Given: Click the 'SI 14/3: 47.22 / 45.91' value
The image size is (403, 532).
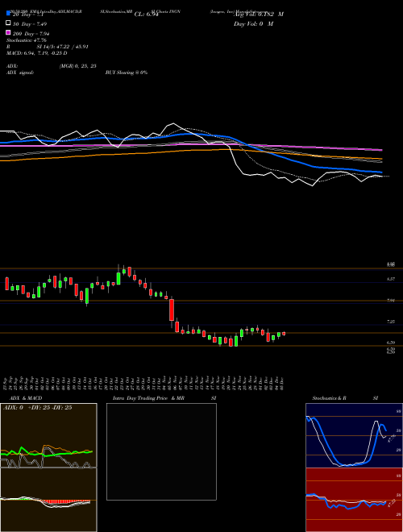Looking at the screenshot, I should (x=63, y=47).
